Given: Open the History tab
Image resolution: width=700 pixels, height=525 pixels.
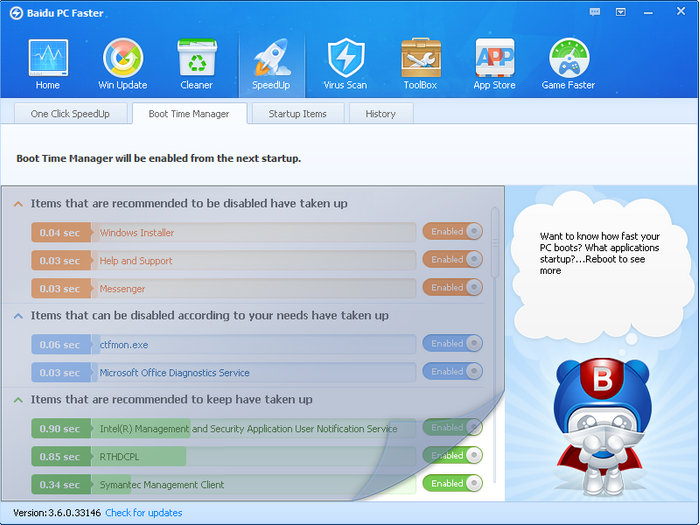Looking at the screenshot, I should (x=381, y=114).
